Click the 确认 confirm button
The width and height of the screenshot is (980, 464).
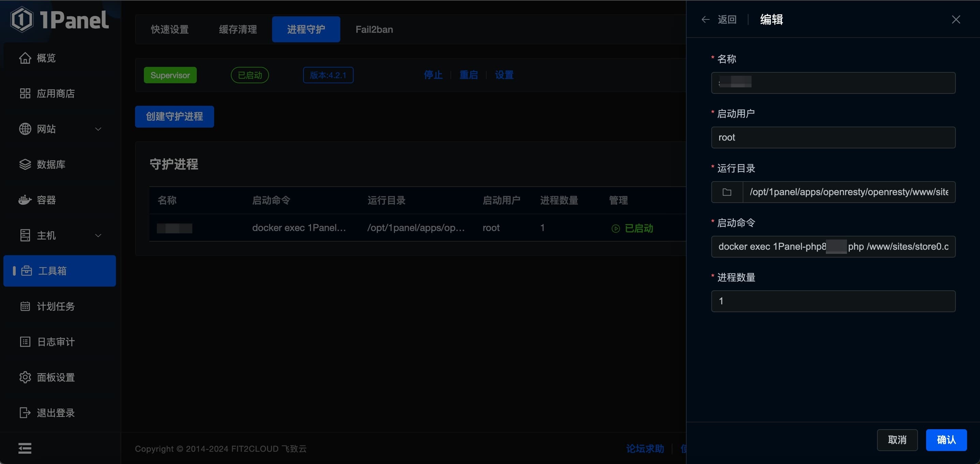[946, 440]
